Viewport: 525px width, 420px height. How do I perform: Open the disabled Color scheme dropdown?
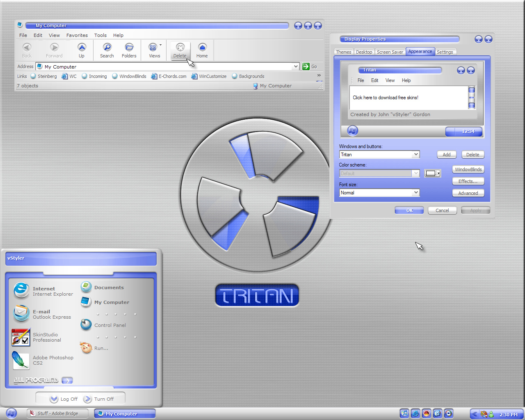379,173
